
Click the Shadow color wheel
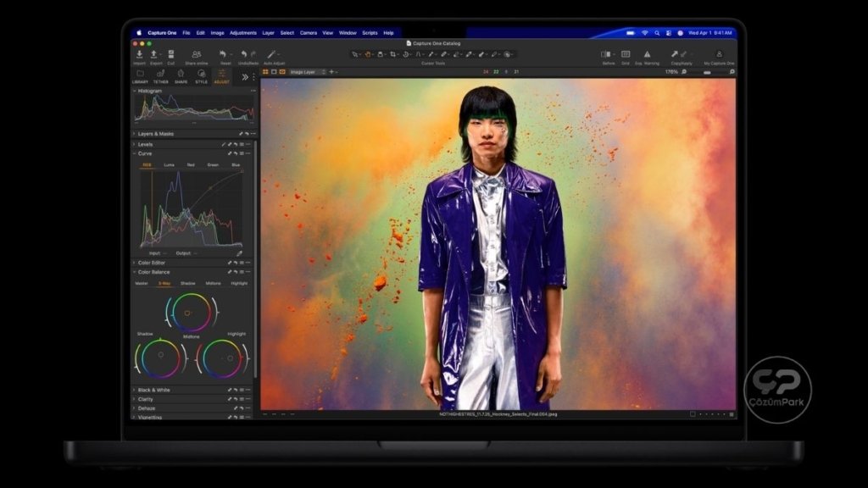pyautogui.click(x=160, y=357)
